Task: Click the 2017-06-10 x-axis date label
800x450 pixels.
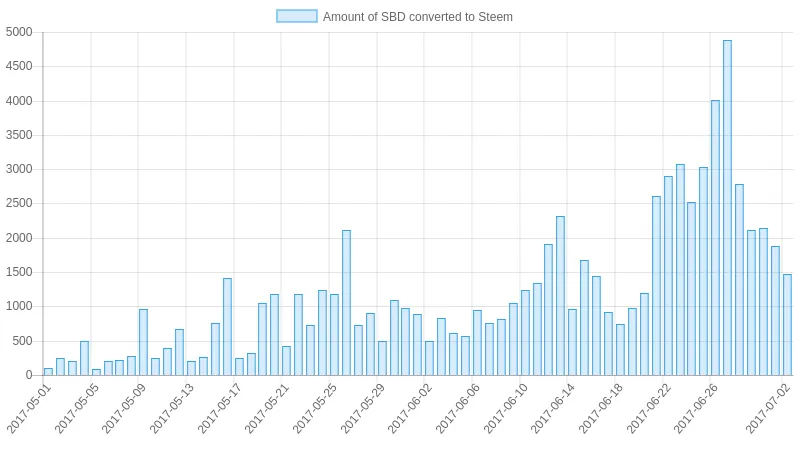Action: [x=505, y=409]
